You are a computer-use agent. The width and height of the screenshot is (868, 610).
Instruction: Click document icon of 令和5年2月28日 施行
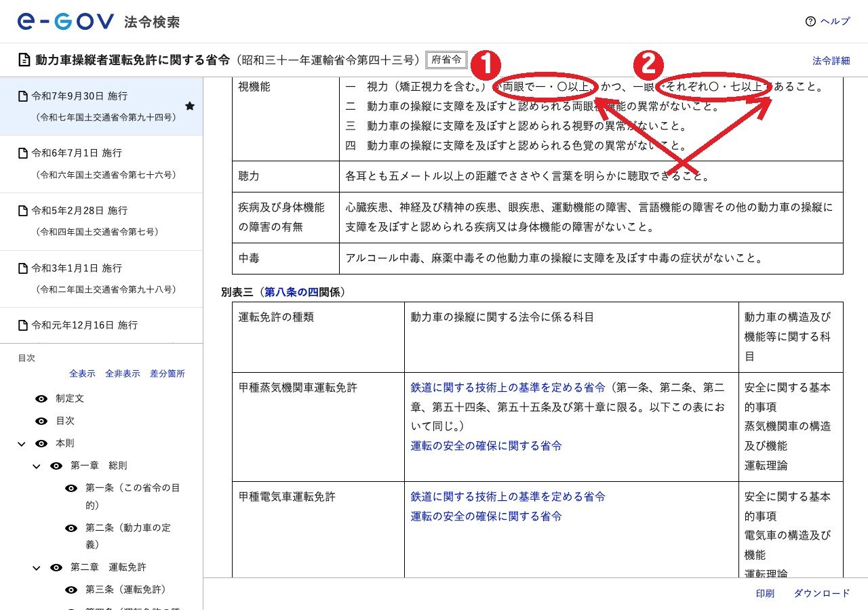(x=23, y=211)
